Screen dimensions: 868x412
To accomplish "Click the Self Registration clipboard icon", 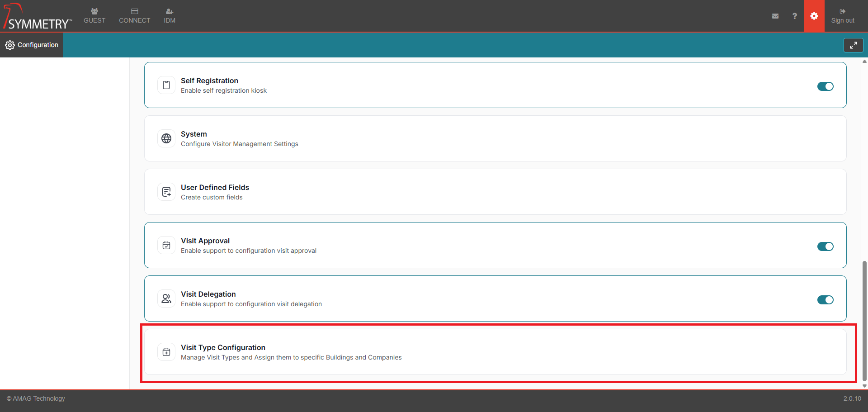I will (166, 85).
